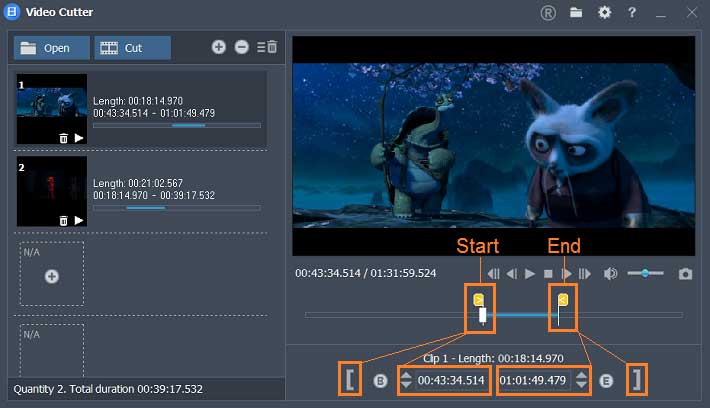Select clip 2 thumbnail
710x408 pixels.
(x=52, y=191)
